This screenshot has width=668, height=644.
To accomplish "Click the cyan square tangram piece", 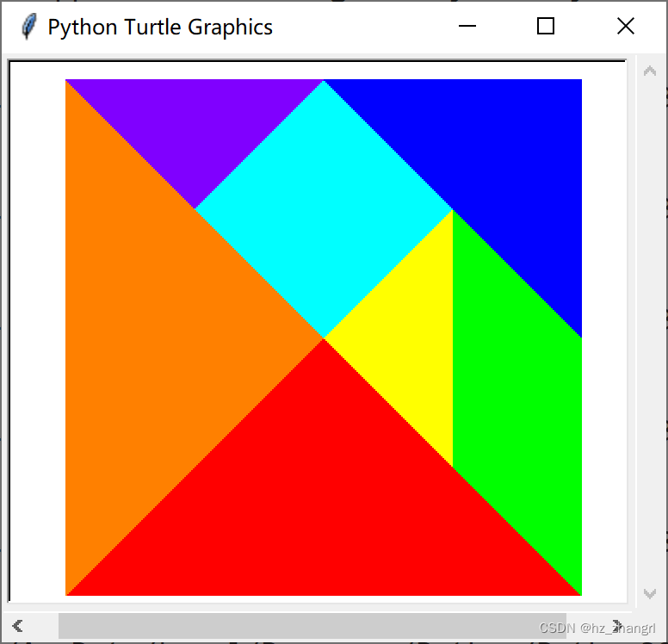I will (324, 209).
